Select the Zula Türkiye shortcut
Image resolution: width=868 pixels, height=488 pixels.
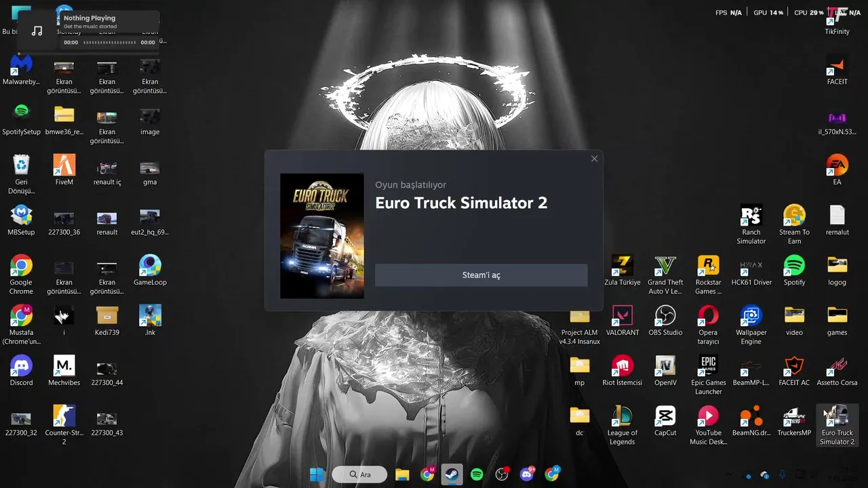pos(623,270)
